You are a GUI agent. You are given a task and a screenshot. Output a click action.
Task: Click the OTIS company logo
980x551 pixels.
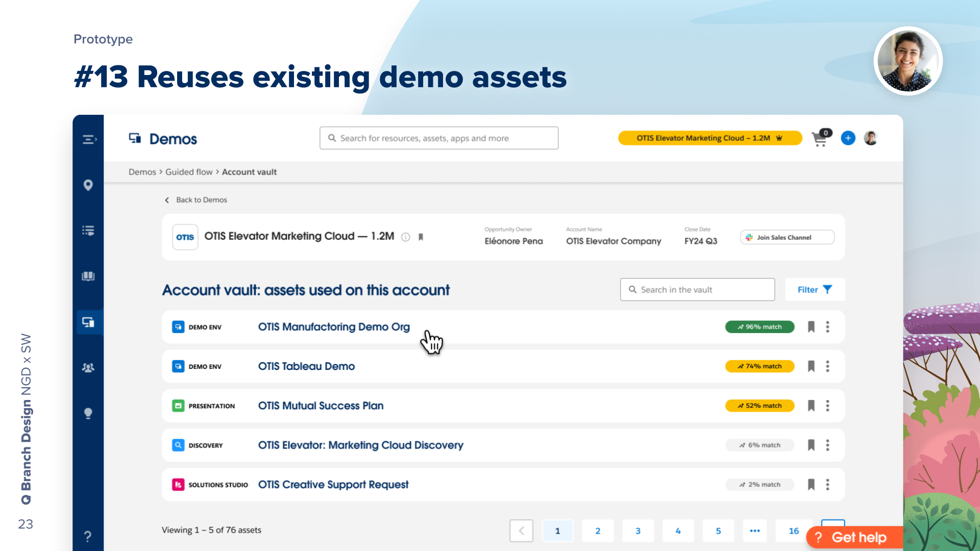tap(185, 237)
